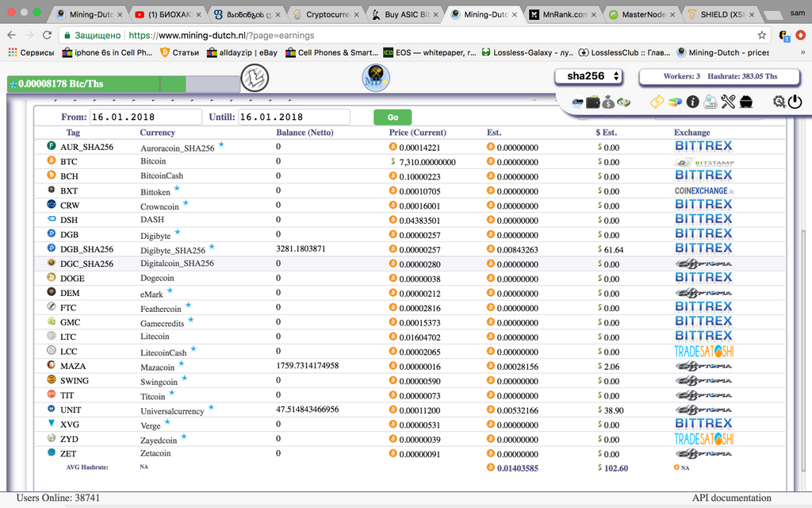
Task: Switch to the БИОХАК YouTube tab
Action: [x=167, y=14]
